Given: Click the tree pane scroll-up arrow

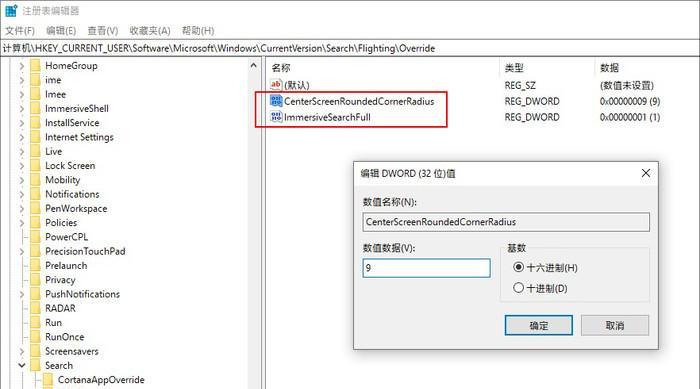Looking at the screenshot, I should pos(254,66).
